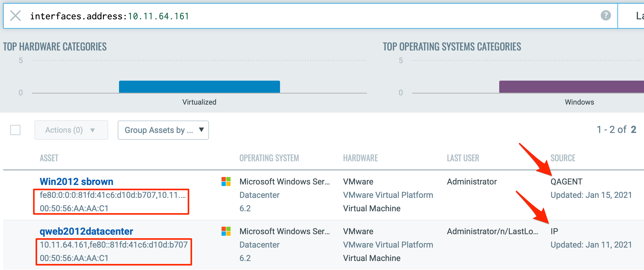The image size is (644, 270).
Task: Click the MAC address under qweb2012datacenter
Action: (x=74, y=258)
